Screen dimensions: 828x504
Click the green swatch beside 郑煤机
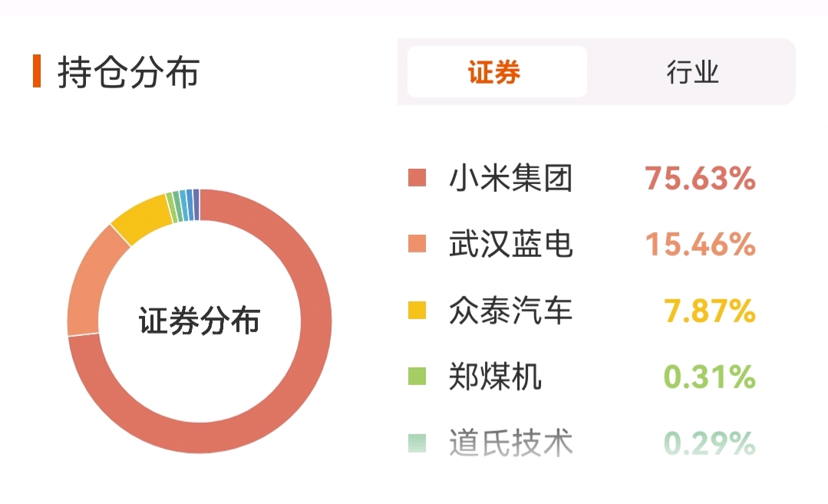pyautogui.click(x=417, y=377)
